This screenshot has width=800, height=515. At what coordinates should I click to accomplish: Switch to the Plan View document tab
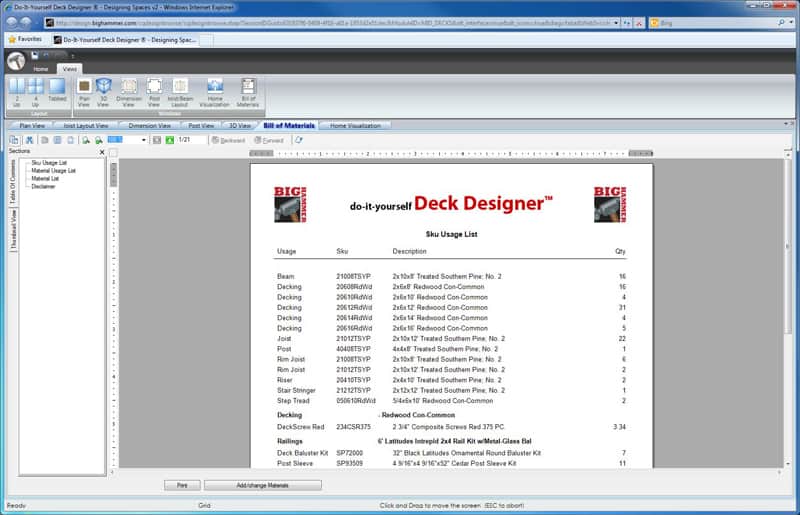(32, 126)
